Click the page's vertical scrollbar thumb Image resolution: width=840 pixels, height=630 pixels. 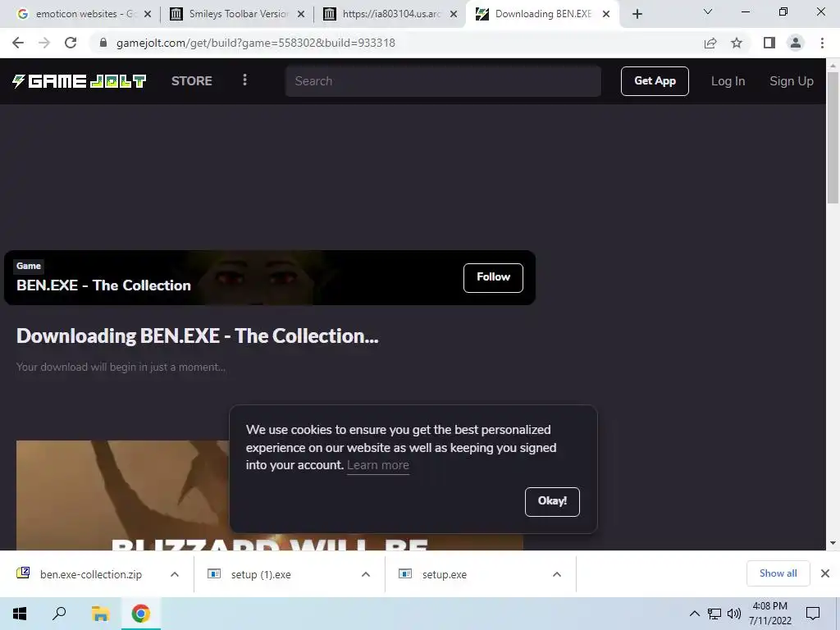click(x=833, y=137)
